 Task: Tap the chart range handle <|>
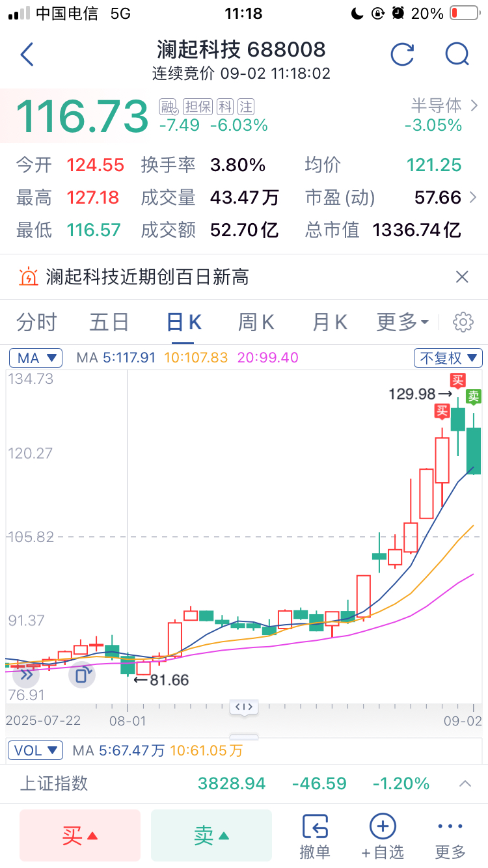coord(244,707)
